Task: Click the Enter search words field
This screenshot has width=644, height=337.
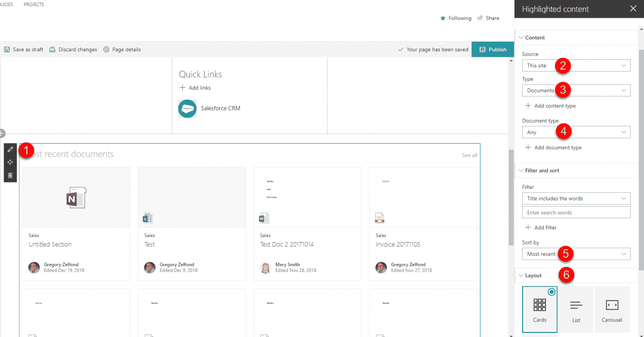Action: 576,212
